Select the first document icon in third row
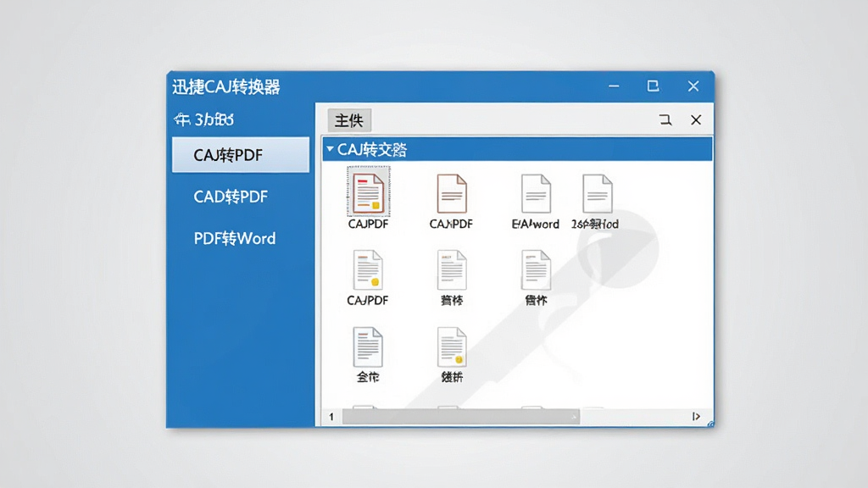This screenshot has width=868, height=488. pos(368,347)
